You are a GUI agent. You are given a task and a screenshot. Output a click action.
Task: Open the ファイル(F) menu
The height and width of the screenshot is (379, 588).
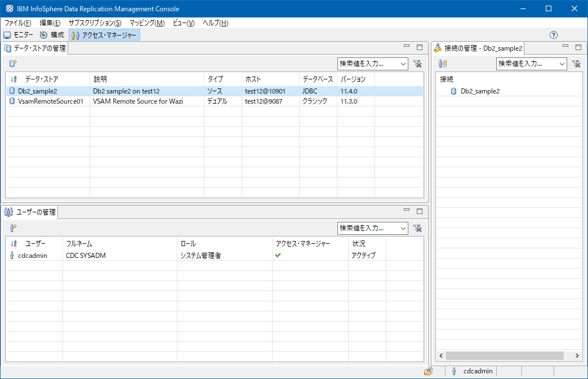[x=17, y=23]
